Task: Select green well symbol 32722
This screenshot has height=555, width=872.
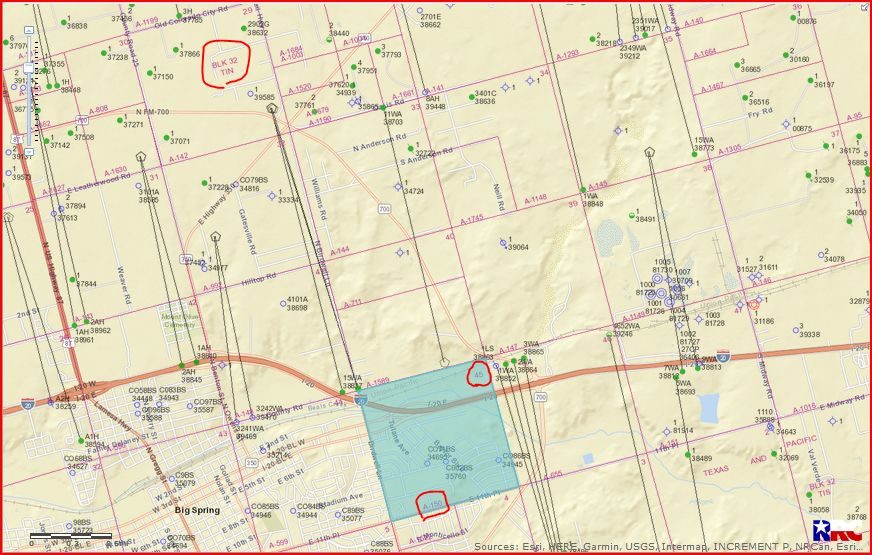Action: (410, 148)
